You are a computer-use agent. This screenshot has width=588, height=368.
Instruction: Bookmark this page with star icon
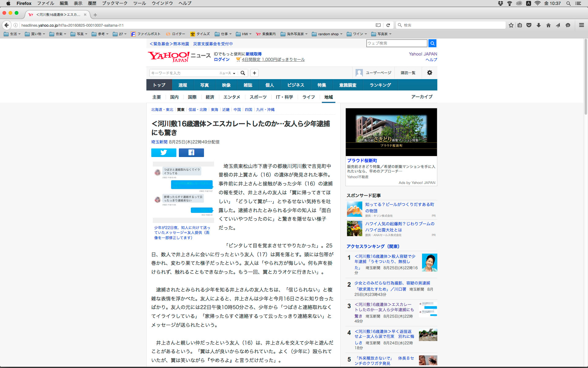(x=511, y=25)
